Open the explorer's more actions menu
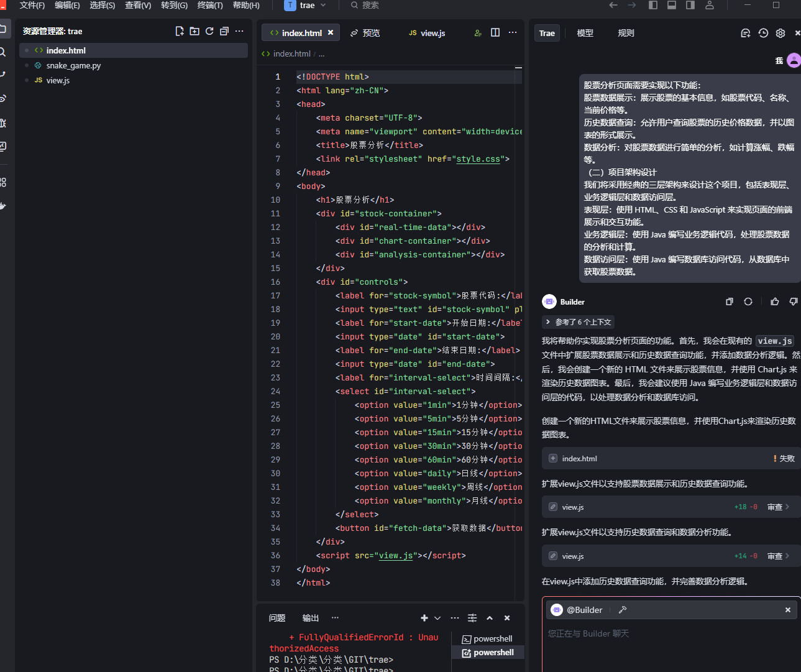The height and width of the screenshot is (672, 801). pos(239,31)
